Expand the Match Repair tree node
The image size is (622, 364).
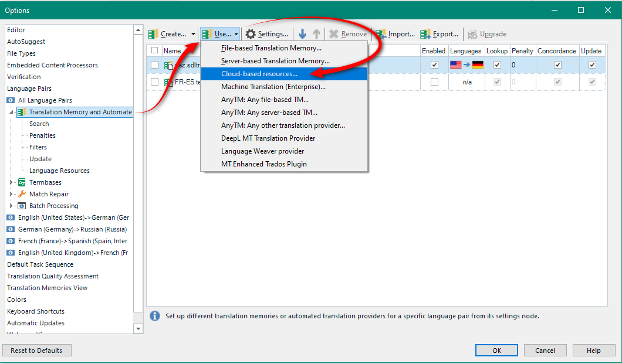coord(12,194)
